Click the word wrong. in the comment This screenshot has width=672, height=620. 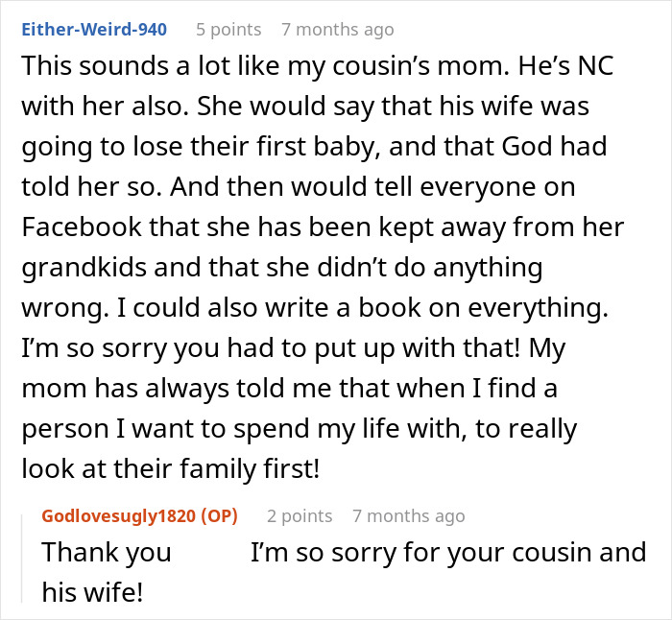pos(60,308)
